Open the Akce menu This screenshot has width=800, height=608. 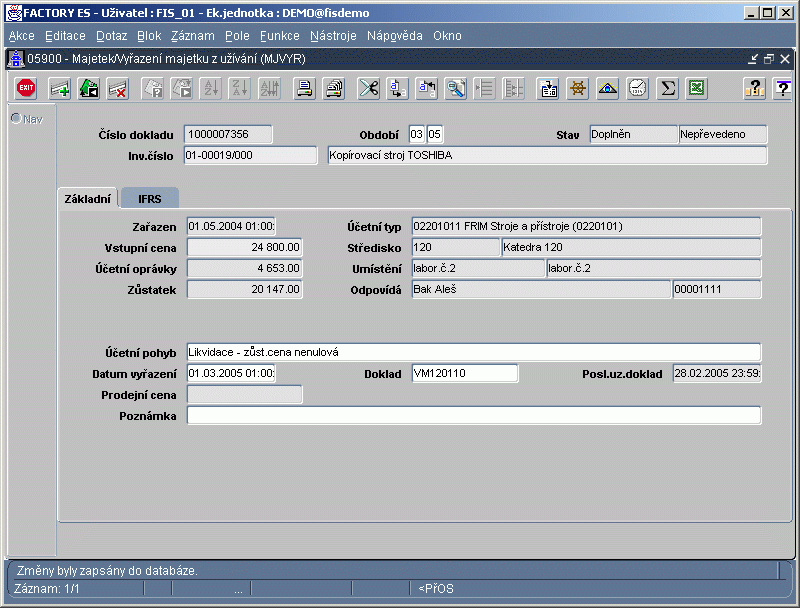[x=21, y=36]
